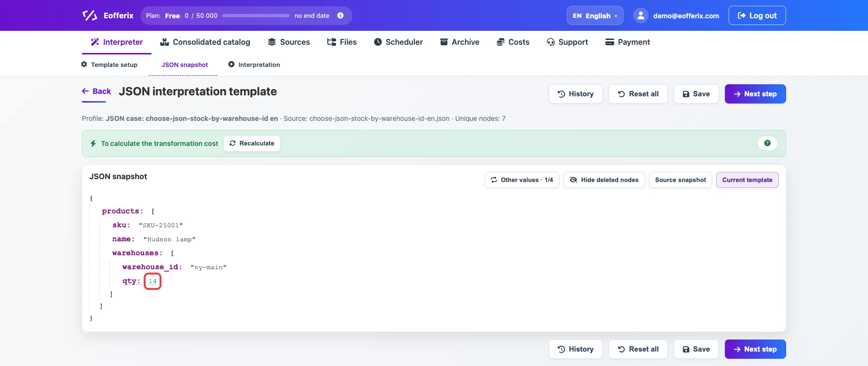This screenshot has width=868, height=366.
Task: Open the Consolidated catalog tab
Action: coord(205,42)
